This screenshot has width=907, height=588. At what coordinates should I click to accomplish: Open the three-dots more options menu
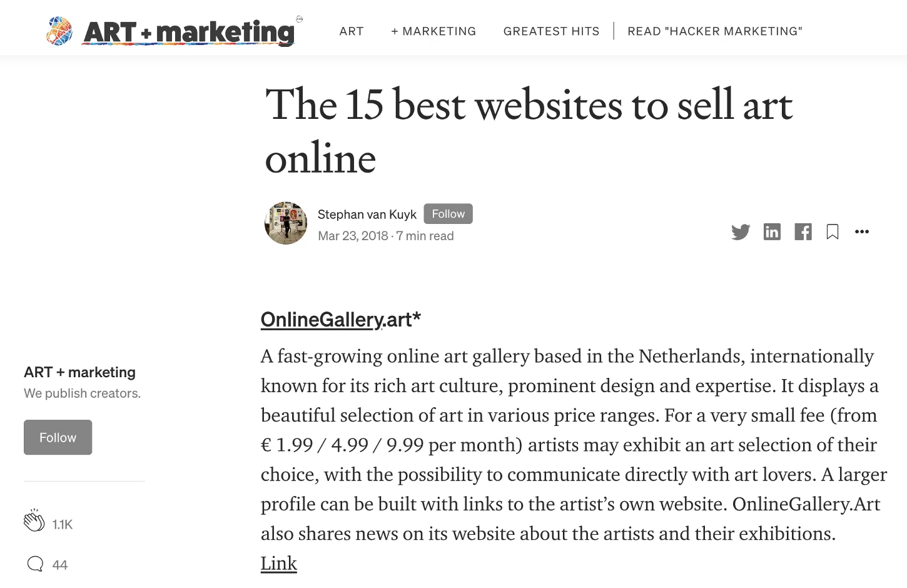pos(862,231)
